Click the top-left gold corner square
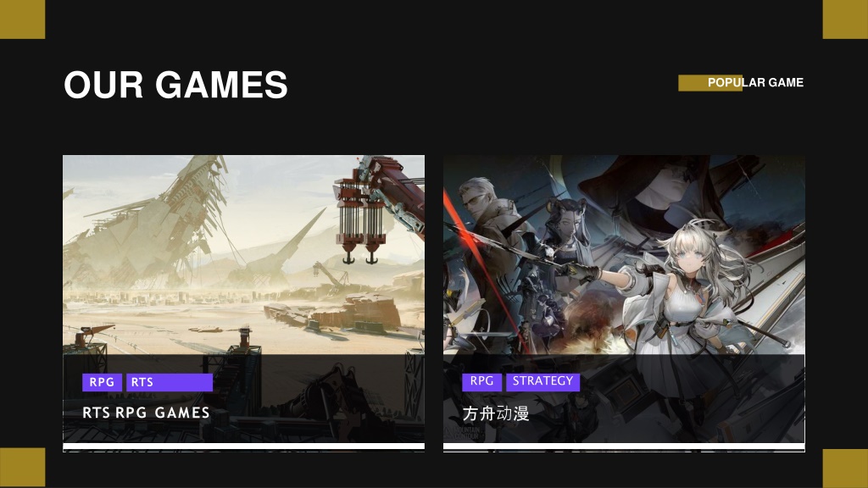Screen dimensions: 868x488 click(22, 19)
